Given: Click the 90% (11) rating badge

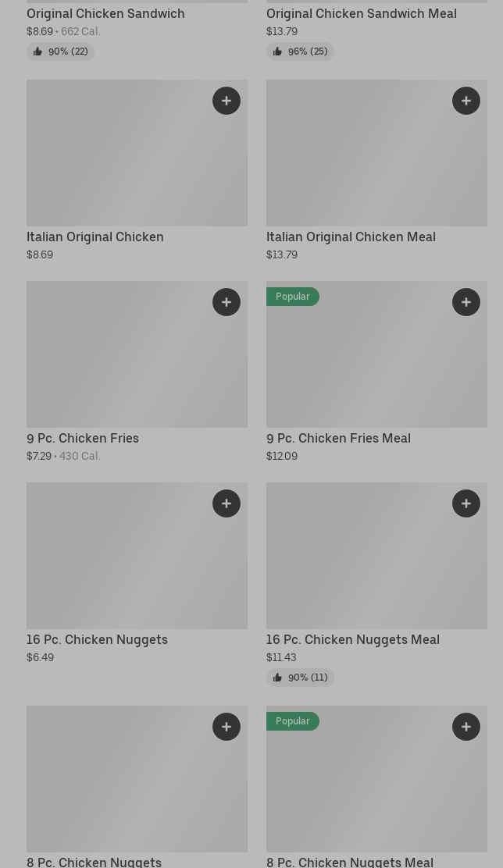Looking at the screenshot, I should click(300, 678).
